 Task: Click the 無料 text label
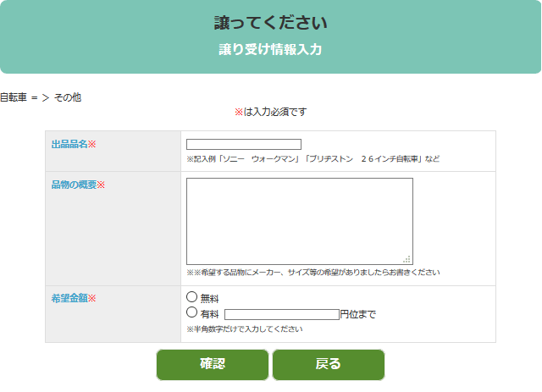pyautogui.click(x=209, y=299)
